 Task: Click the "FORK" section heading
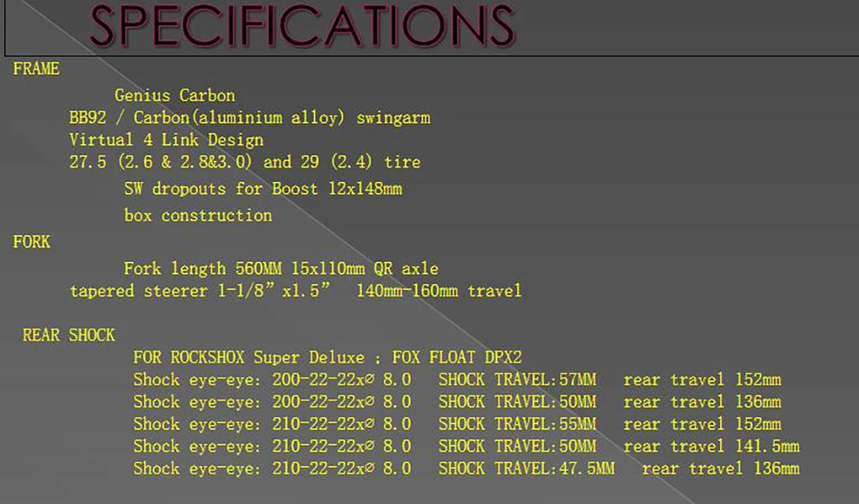tap(31, 242)
